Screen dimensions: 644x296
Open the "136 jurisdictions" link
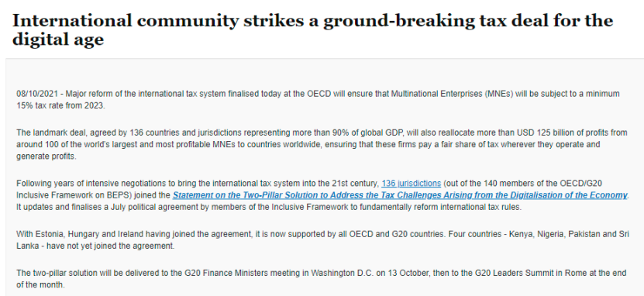[412, 184]
